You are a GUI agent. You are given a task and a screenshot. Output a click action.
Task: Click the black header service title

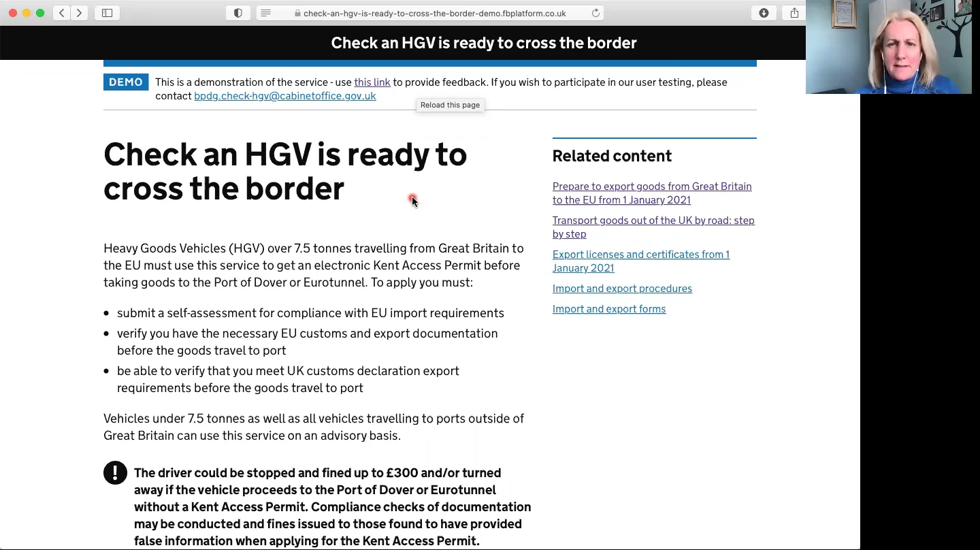click(x=484, y=43)
